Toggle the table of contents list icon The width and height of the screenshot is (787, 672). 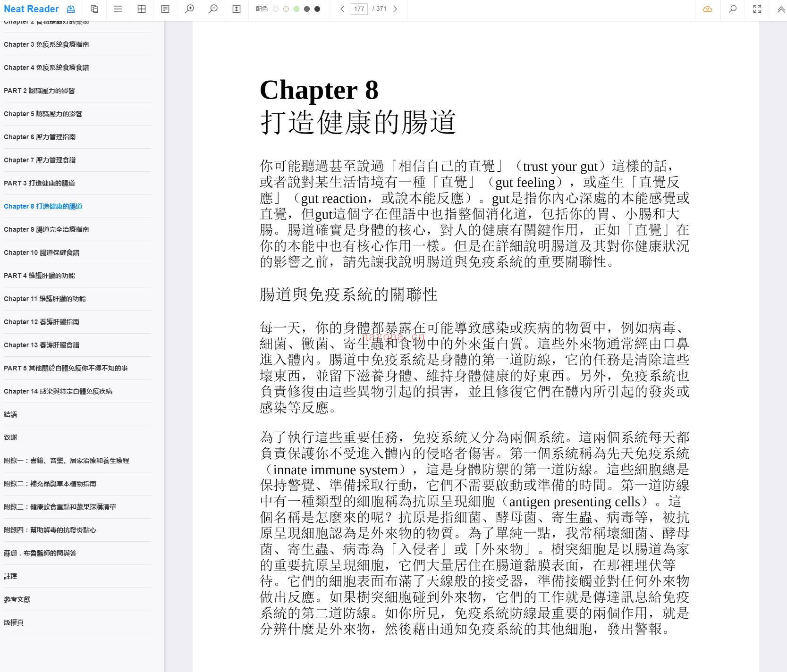(118, 9)
